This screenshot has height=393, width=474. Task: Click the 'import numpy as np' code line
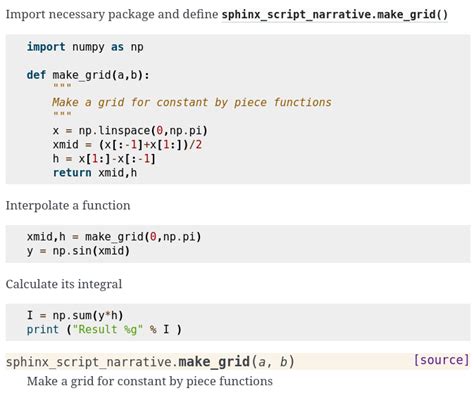coord(85,47)
